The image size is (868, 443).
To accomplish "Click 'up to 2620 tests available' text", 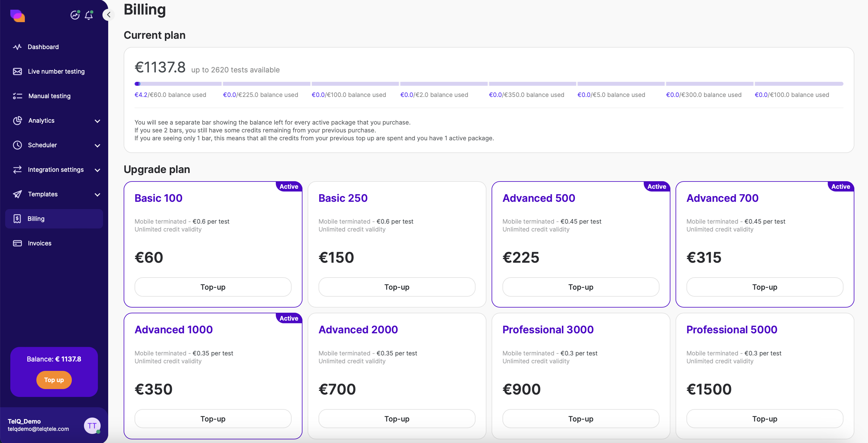I will pos(235,70).
